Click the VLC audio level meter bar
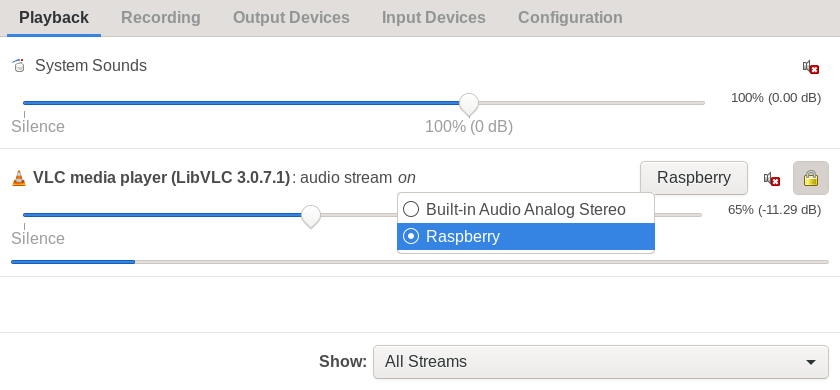 pyautogui.click(x=420, y=262)
